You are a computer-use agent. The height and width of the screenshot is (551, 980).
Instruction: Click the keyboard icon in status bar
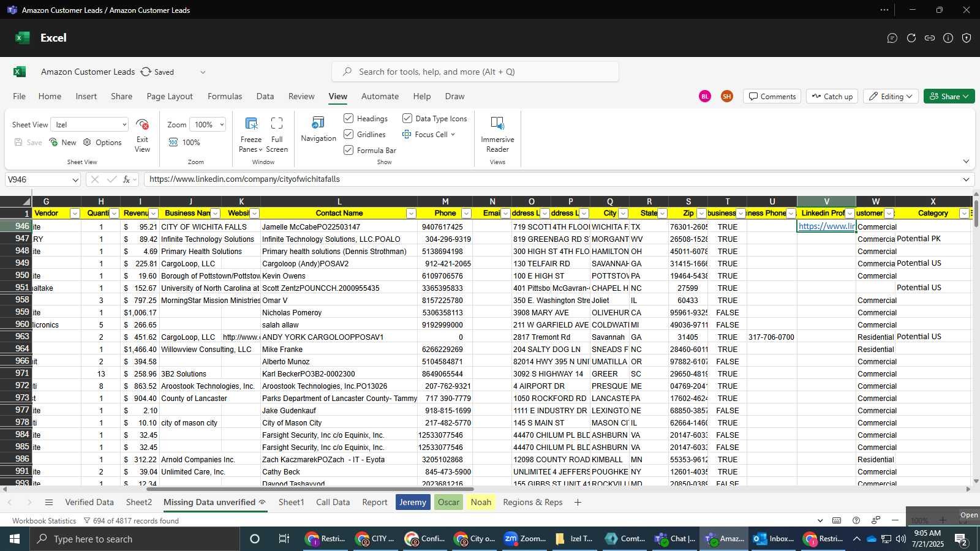pyautogui.click(x=837, y=520)
